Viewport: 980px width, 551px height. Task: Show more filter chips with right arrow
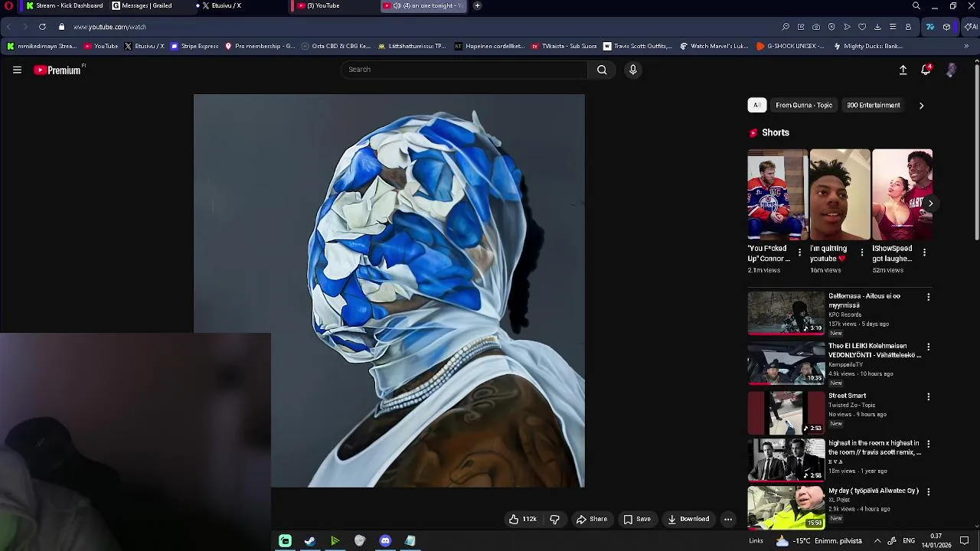coord(921,105)
